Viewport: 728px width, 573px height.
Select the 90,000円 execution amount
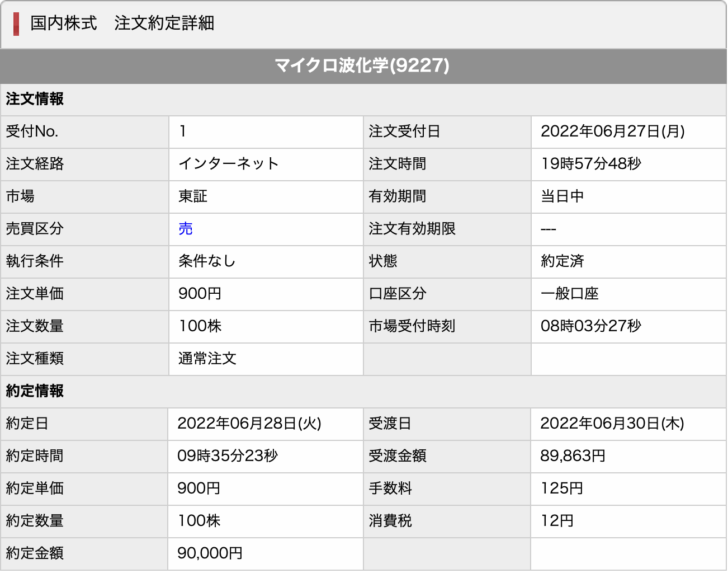(210, 553)
